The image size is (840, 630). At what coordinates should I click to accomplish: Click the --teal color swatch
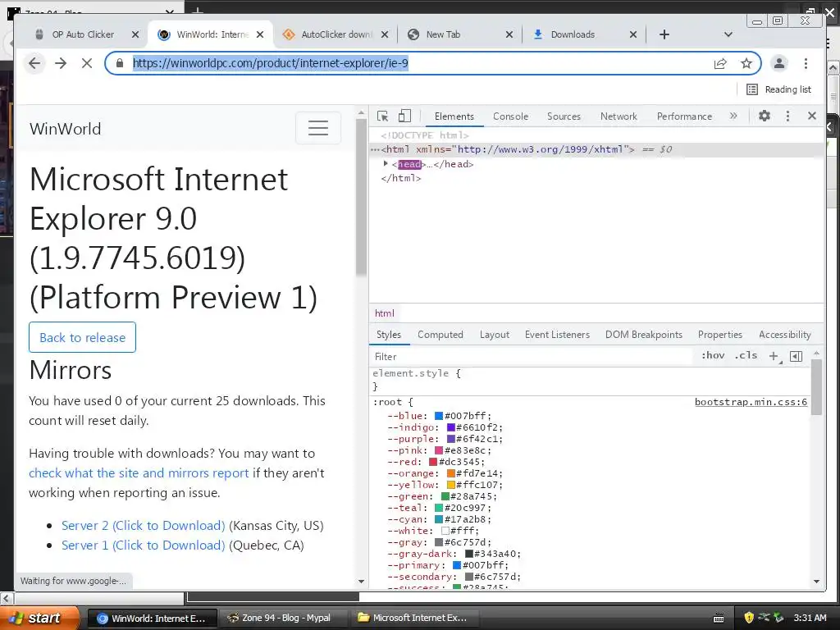[438, 508]
